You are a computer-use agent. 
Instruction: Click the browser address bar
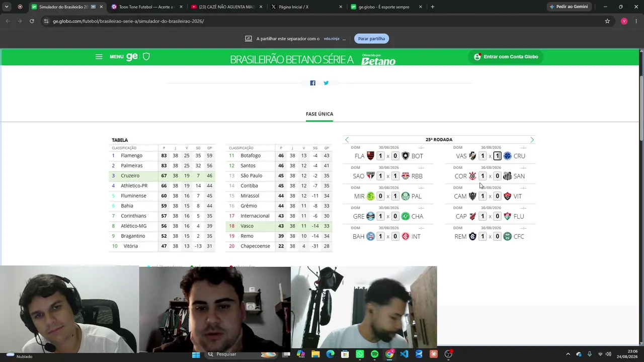322,21
